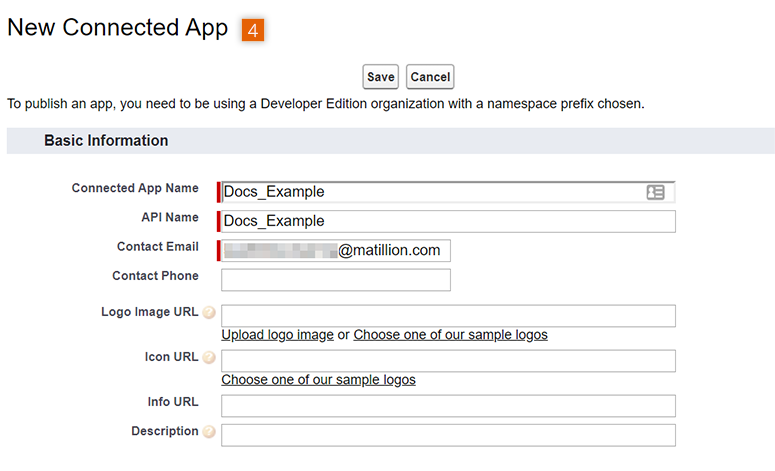The image size is (775, 471).
Task: Click the Icon URL input field
Action: coord(448,361)
